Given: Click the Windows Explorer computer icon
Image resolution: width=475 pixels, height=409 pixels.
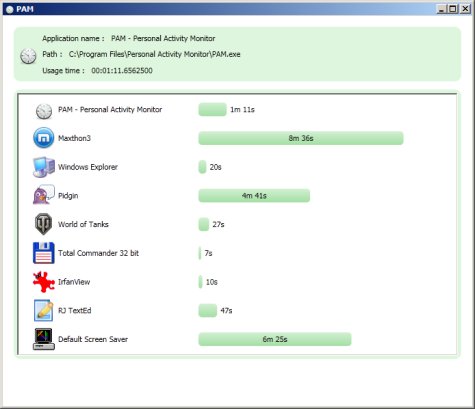Looking at the screenshot, I should (44, 167).
